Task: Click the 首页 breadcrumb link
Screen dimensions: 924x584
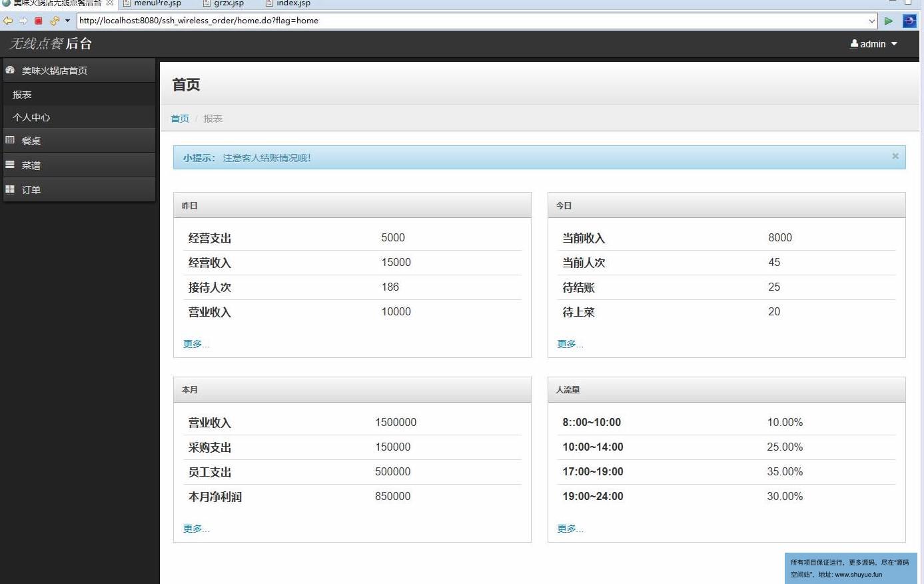Action: pos(180,119)
